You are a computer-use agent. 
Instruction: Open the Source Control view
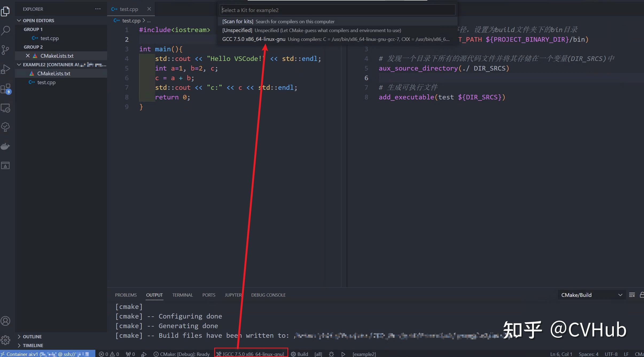6,50
